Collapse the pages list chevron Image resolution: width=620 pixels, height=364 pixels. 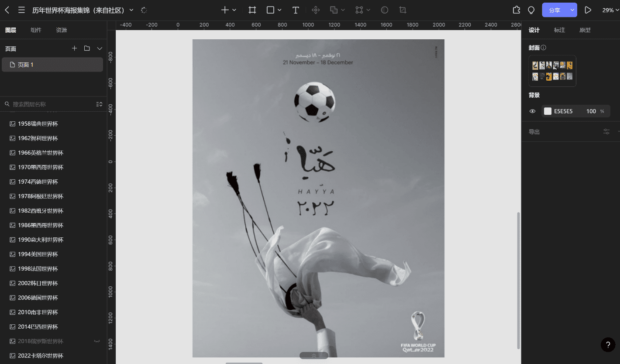(x=100, y=48)
